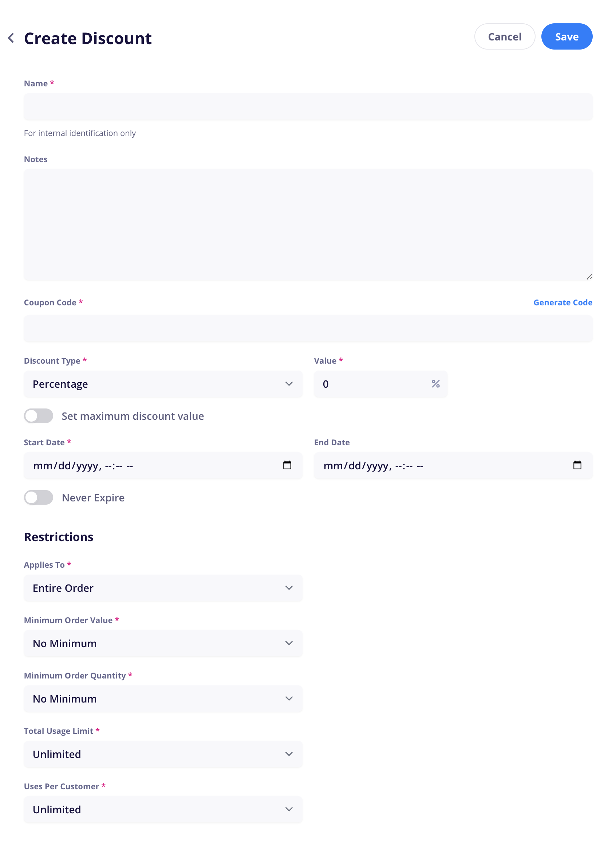The image size is (616, 841).
Task: Click the Save button
Action: pyautogui.click(x=566, y=36)
